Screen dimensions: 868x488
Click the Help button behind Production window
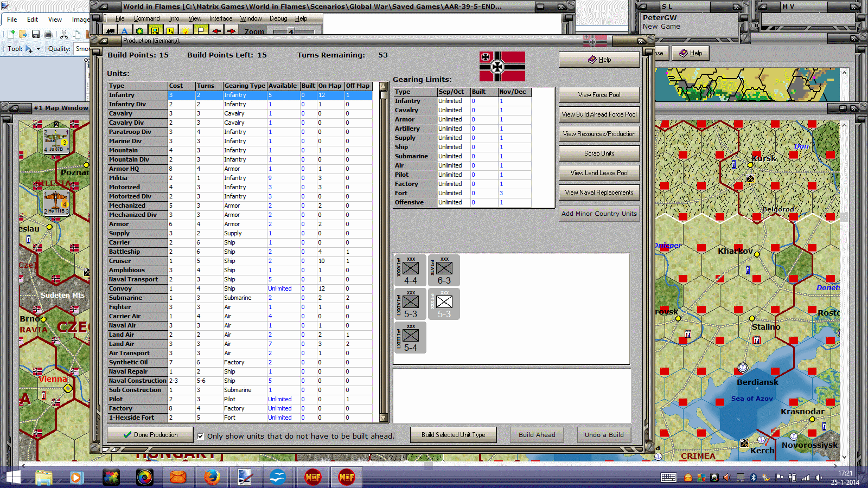click(x=691, y=53)
